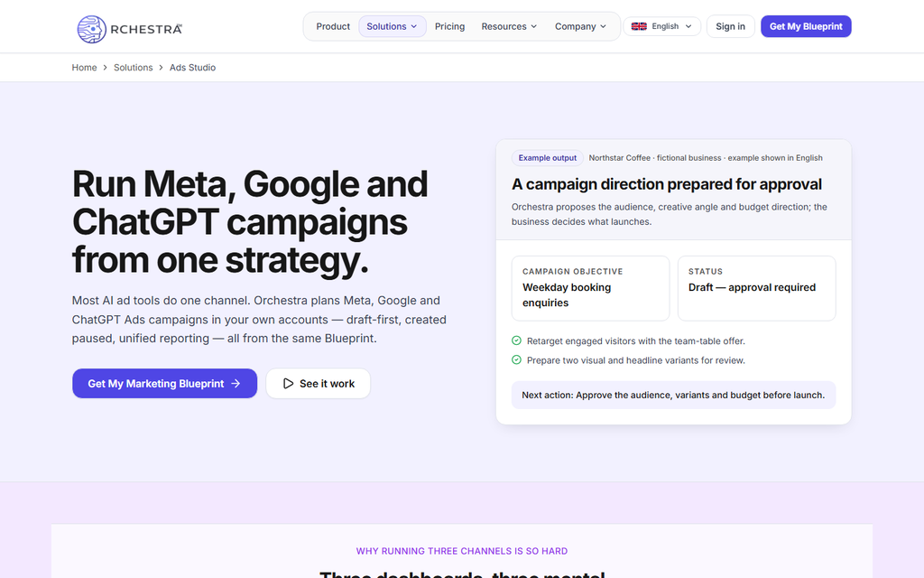924x578 pixels.
Task: Click the Orchestra wordmark text
Action: [146, 30]
